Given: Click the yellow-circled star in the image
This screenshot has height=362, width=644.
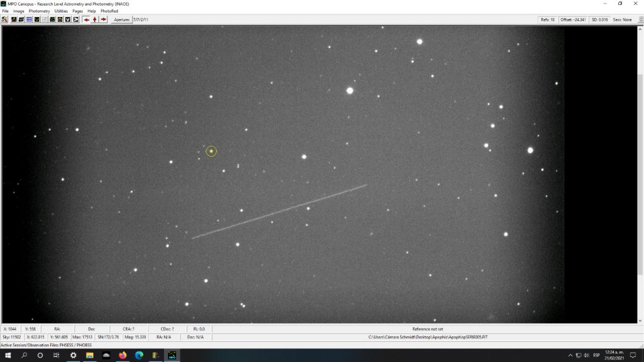Looking at the screenshot, I should tap(211, 151).
